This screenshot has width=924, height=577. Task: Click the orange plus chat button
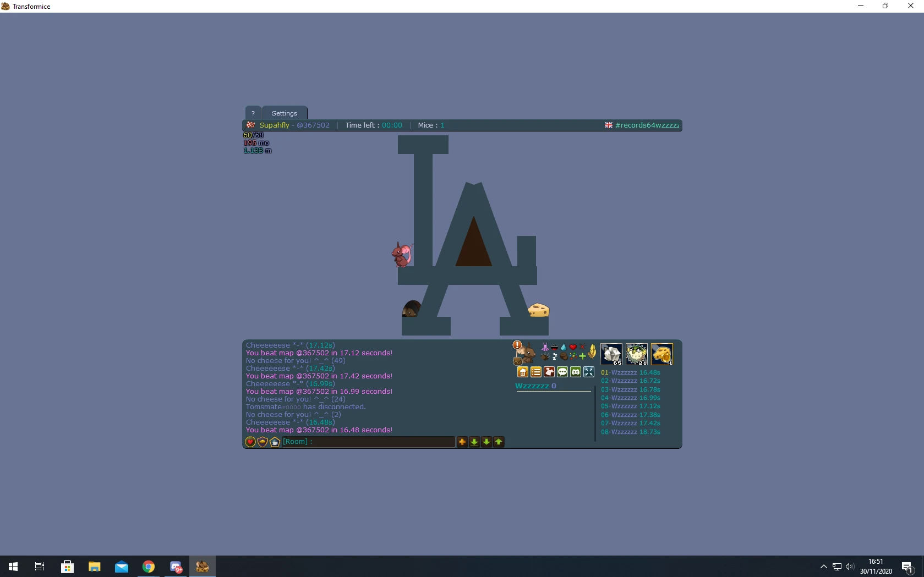coord(462,442)
